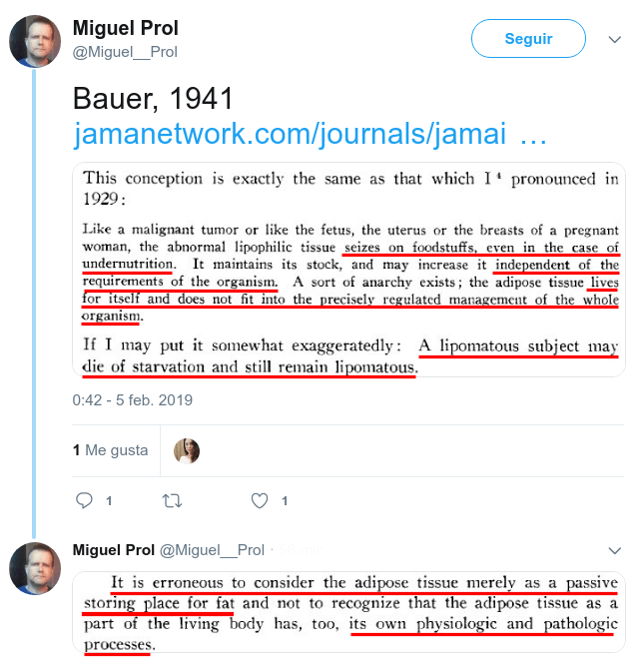
Task: Open the reply tweet's chevron menu
Action: tap(614, 550)
